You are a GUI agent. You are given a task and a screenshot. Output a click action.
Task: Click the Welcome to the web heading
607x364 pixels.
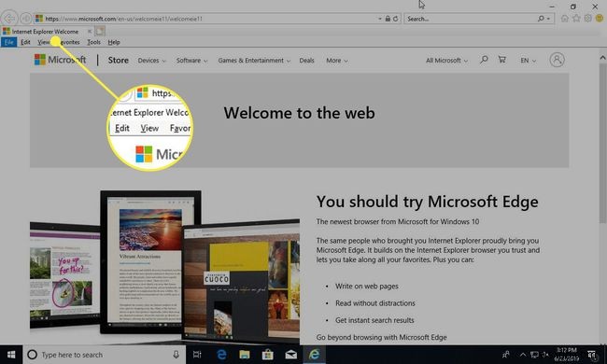click(299, 113)
